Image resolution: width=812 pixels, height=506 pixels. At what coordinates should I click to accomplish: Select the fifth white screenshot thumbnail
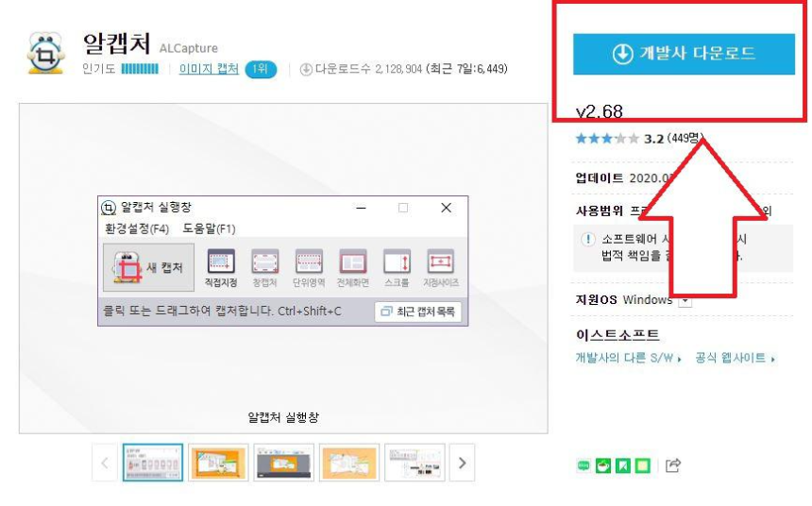coord(414,463)
